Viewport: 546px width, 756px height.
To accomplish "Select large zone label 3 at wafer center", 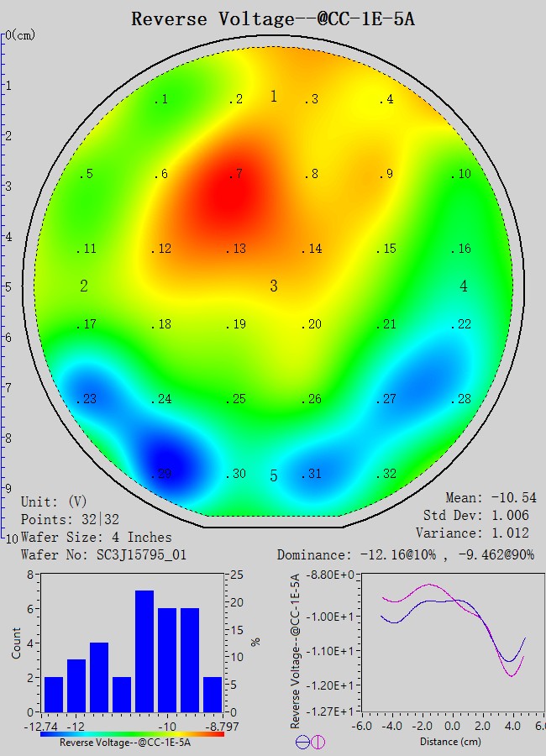I will click(x=274, y=286).
